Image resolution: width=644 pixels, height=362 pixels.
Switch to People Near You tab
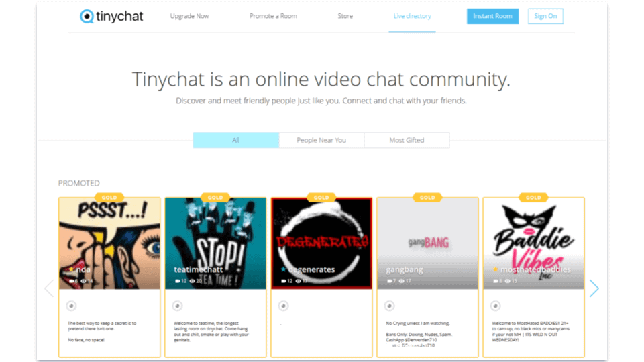(x=321, y=140)
